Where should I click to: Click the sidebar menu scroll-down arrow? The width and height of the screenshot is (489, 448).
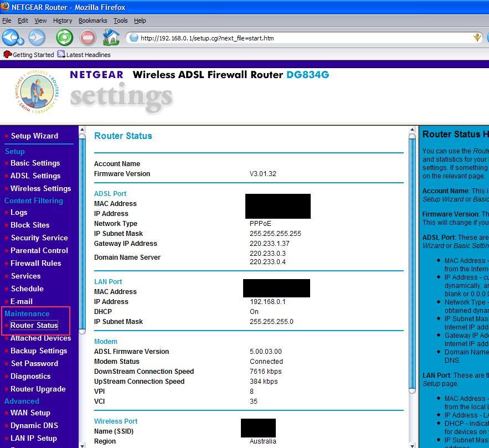pyautogui.click(x=82, y=445)
